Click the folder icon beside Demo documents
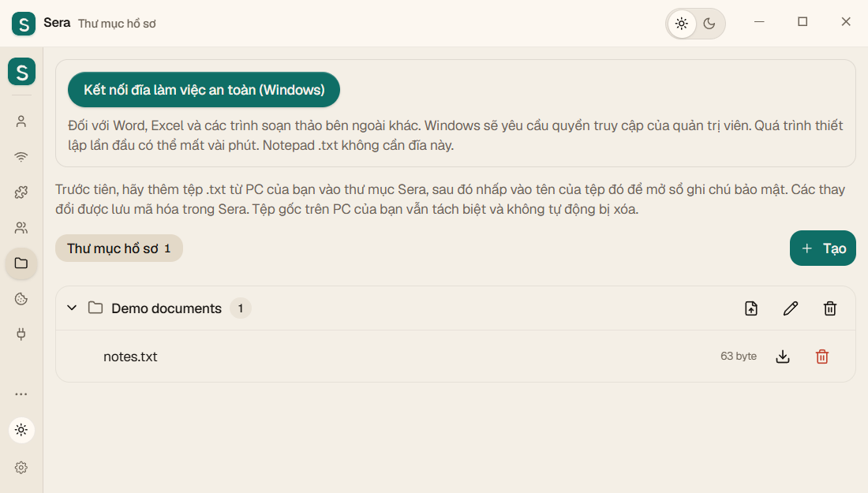 pyautogui.click(x=95, y=308)
